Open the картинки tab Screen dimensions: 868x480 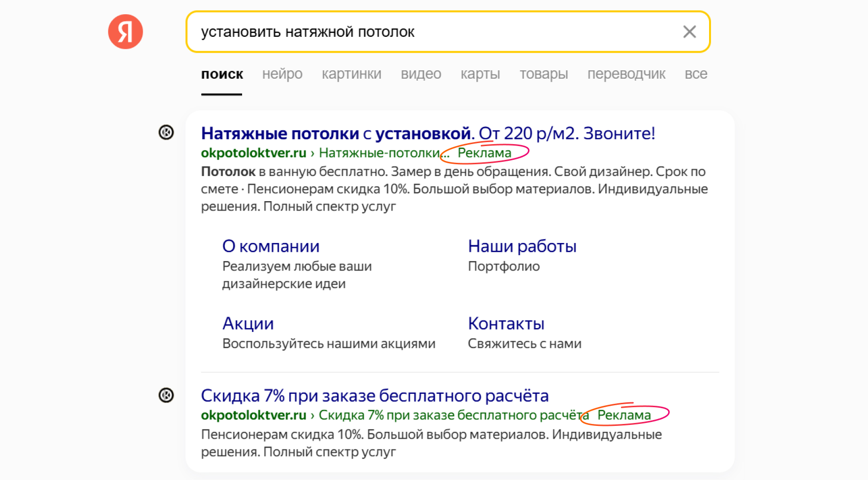351,74
